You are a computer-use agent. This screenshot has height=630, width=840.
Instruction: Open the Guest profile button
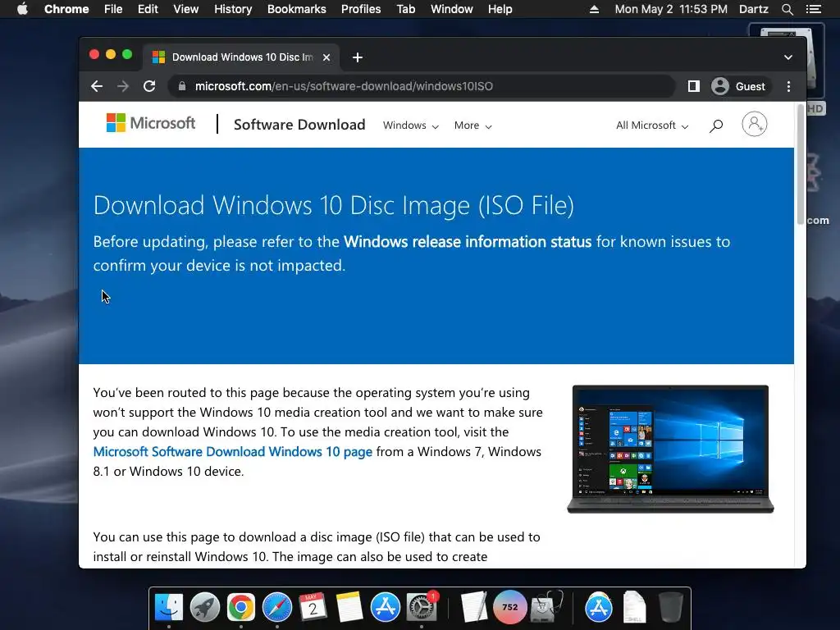click(739, 86)
